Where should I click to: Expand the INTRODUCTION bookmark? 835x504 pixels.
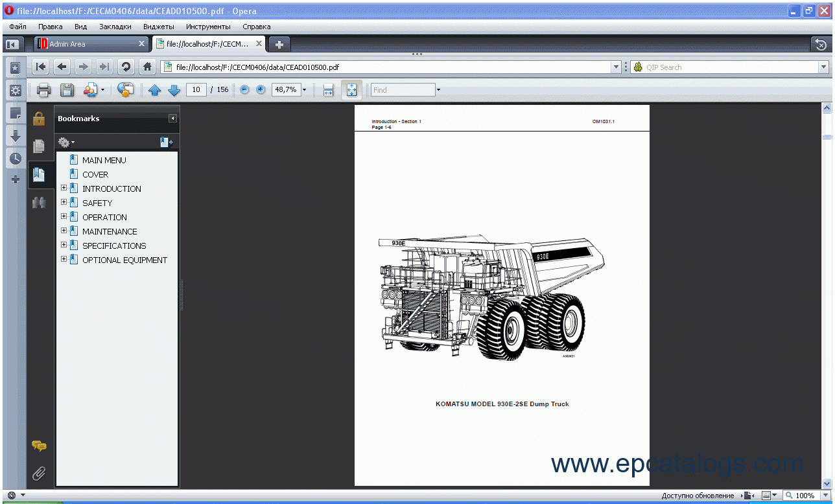pyautogui.click(x=64, y=189)
